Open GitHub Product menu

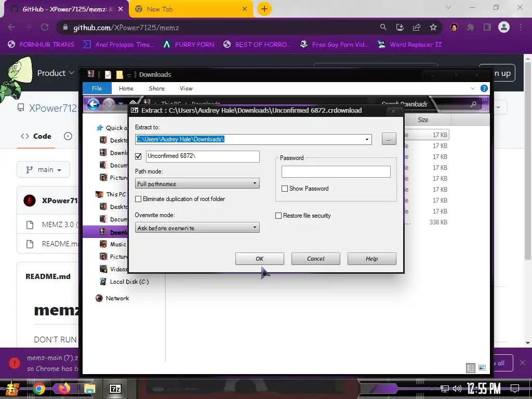point(56,73)
